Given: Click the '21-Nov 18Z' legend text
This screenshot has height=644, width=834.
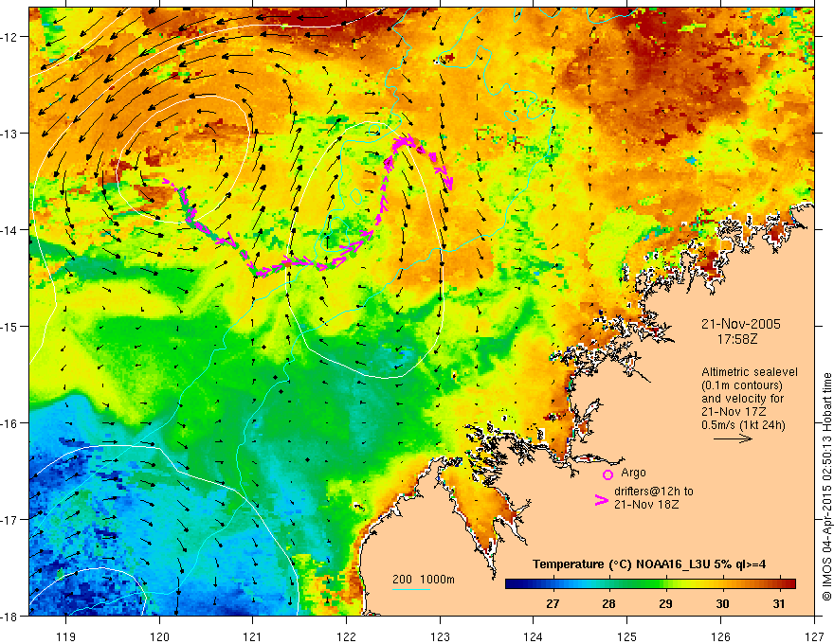Looking at the screenshot, I should coord(646,505).
